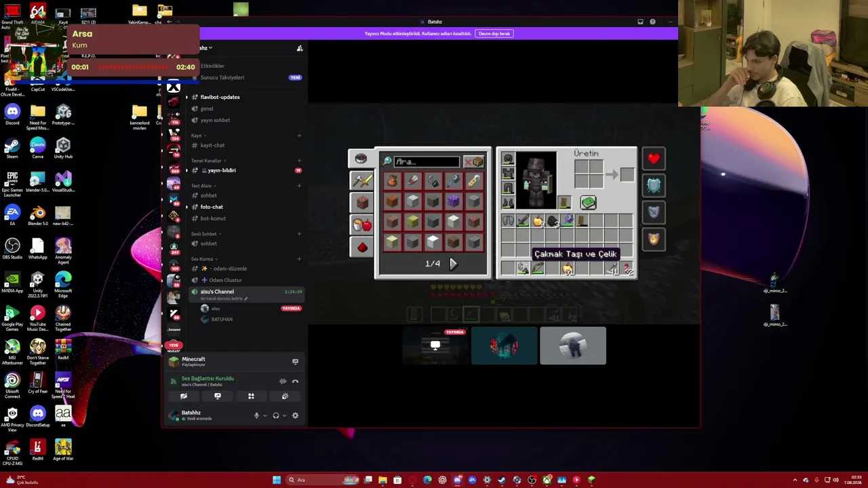This screenshot has width=868, height=488.
Task: Click Devre dışı bırak streamer mode button
Action: [x=494, y=33]
